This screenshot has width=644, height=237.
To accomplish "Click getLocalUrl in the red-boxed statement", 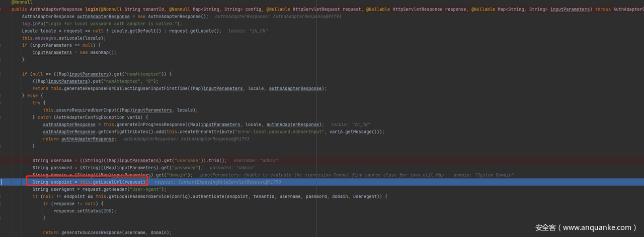I will [x=111, y=182].
